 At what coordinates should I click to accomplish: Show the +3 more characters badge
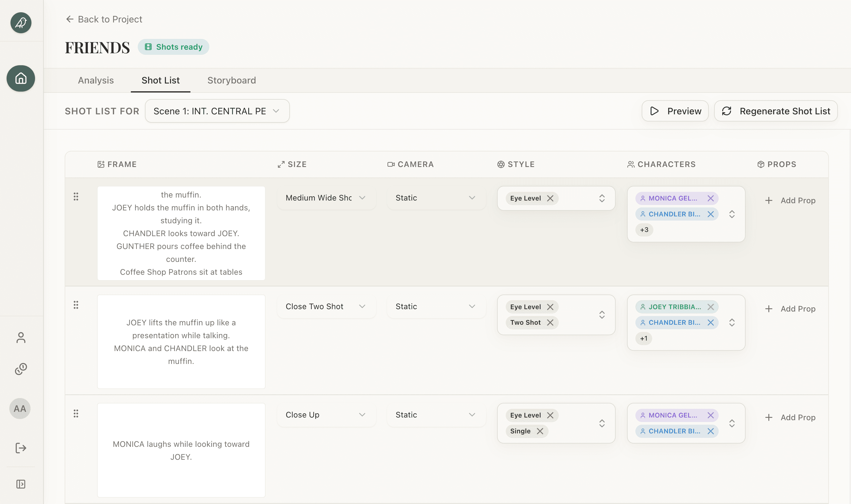(644, 230)
